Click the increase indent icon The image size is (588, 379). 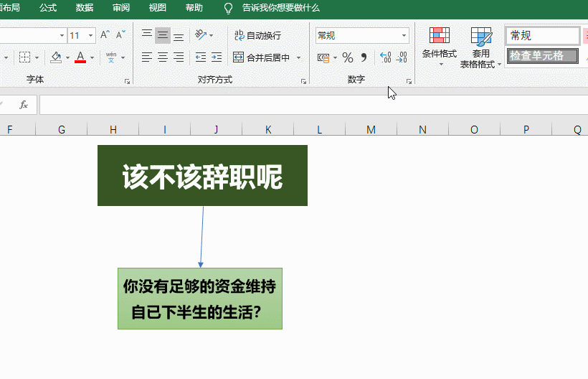pos(217,57)
